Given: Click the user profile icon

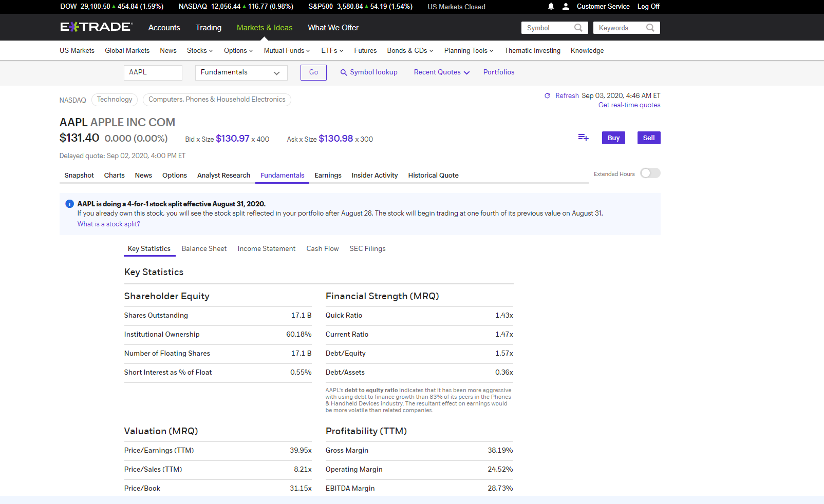Looking at the screenshot, I should click(566, 7).
